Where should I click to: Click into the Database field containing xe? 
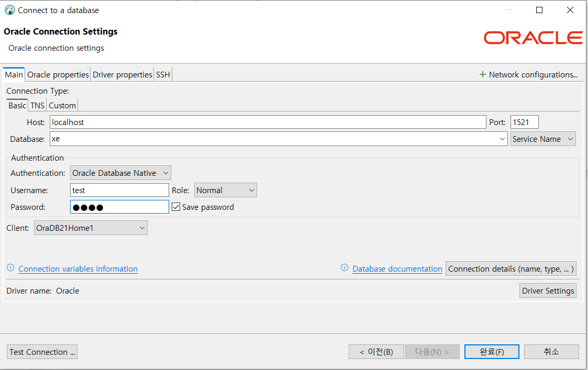click(x=279, y=139)
